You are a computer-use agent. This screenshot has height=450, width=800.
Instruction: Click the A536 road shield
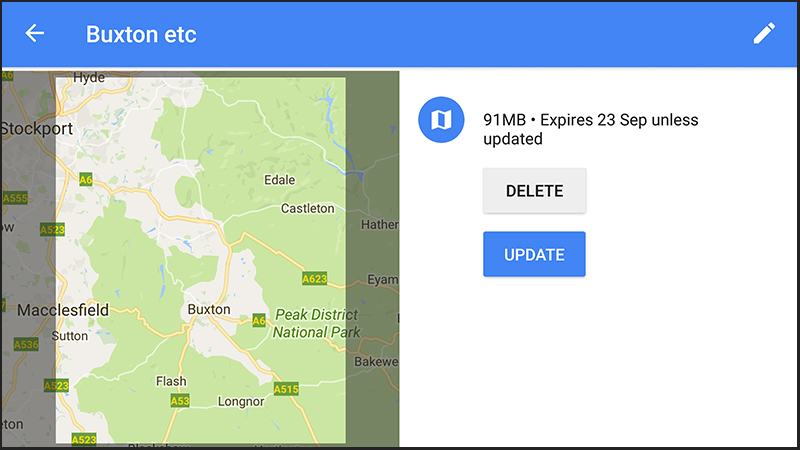26,344
